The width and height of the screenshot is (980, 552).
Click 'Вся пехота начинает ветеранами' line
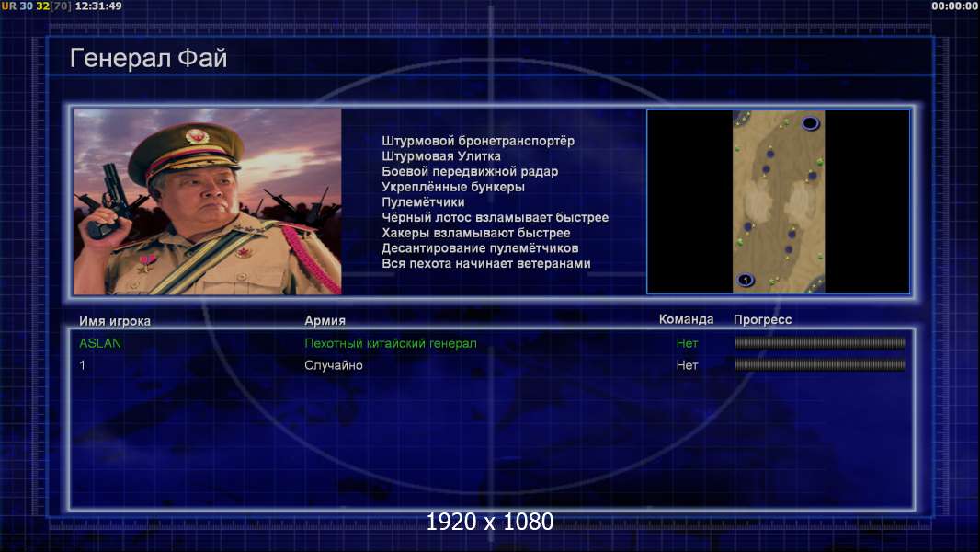coord(486,263)
